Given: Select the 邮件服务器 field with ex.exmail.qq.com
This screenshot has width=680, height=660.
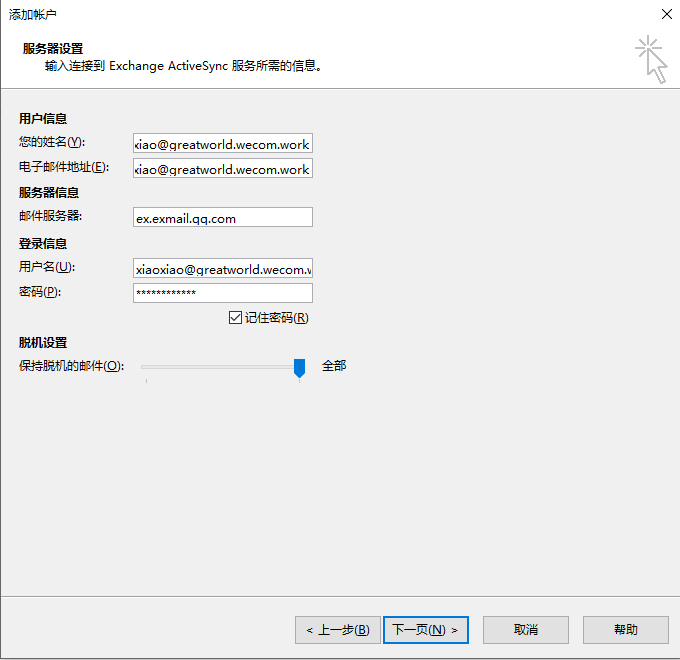Looking at the screenshot, I should (x=222, y=218).
